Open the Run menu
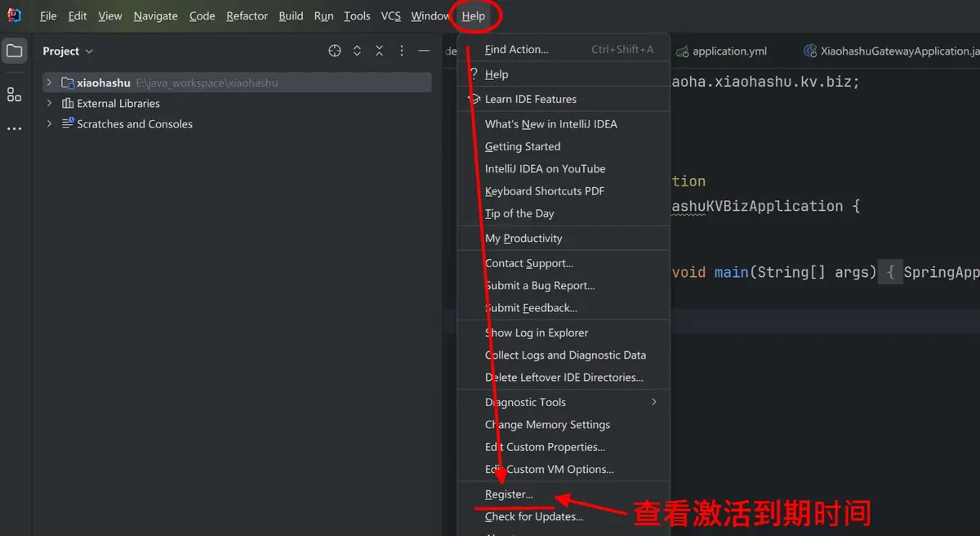The height and width of the screenshot is (536, 980). (x=323, y=16)
